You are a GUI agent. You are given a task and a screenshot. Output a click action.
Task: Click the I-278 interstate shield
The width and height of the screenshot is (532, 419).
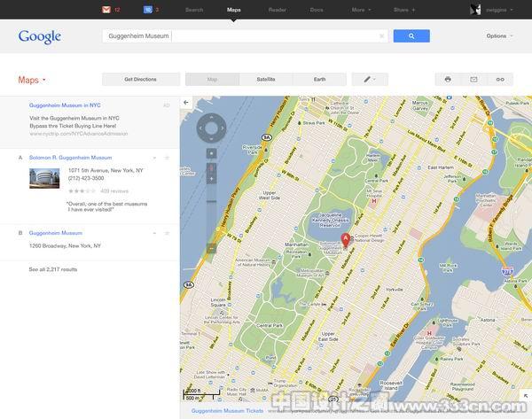pyautogui.click(x=507, y=270)
